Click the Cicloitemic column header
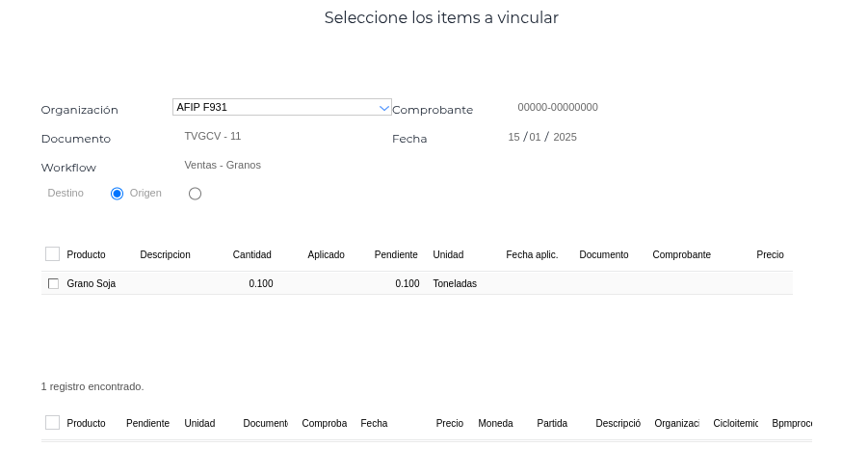Image resolution: width=868 pixels, height=474 pixels. (x=735, y=424)
